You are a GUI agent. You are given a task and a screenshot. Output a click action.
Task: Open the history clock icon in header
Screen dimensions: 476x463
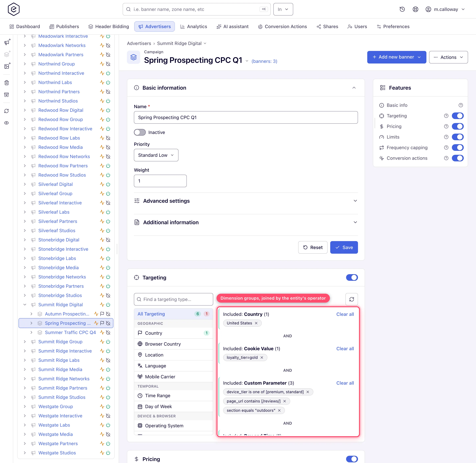click(x=402, y=9)
